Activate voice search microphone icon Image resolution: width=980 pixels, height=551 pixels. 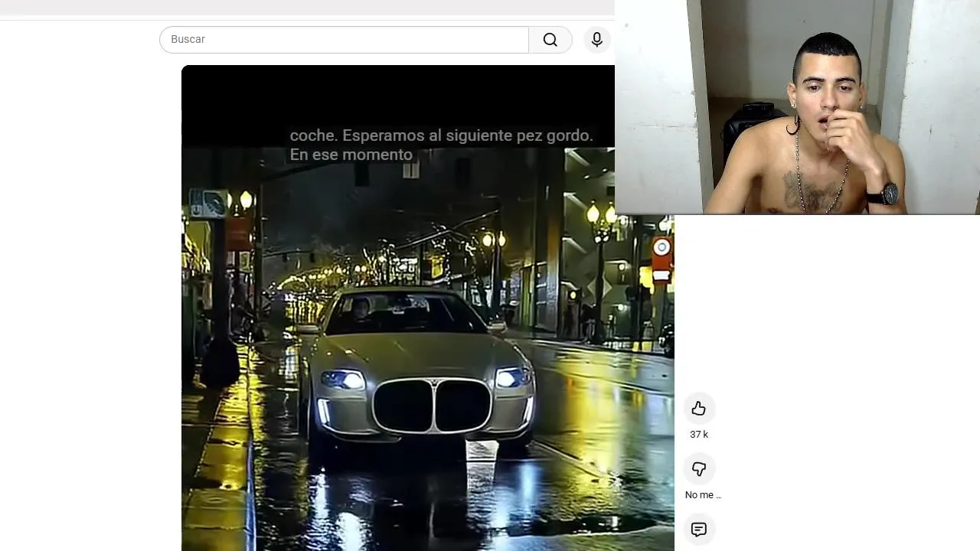[597, 40]
